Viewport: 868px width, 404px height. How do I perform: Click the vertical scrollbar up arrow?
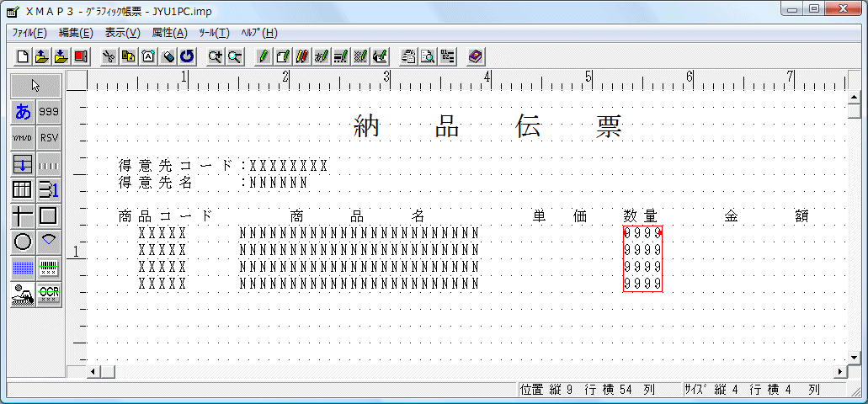(x=854, y=98)
